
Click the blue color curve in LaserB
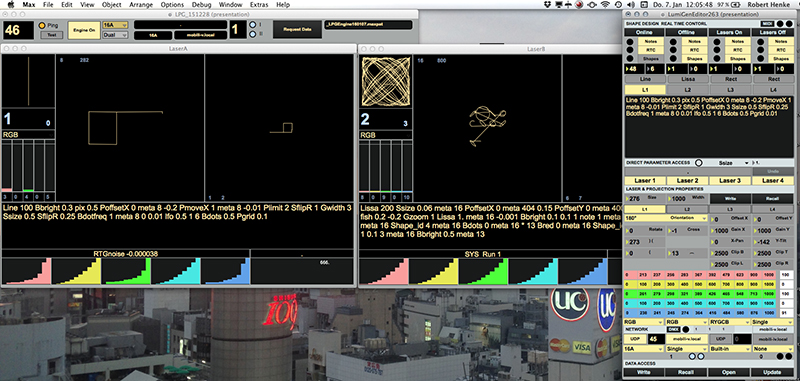(x=582, y=271)
